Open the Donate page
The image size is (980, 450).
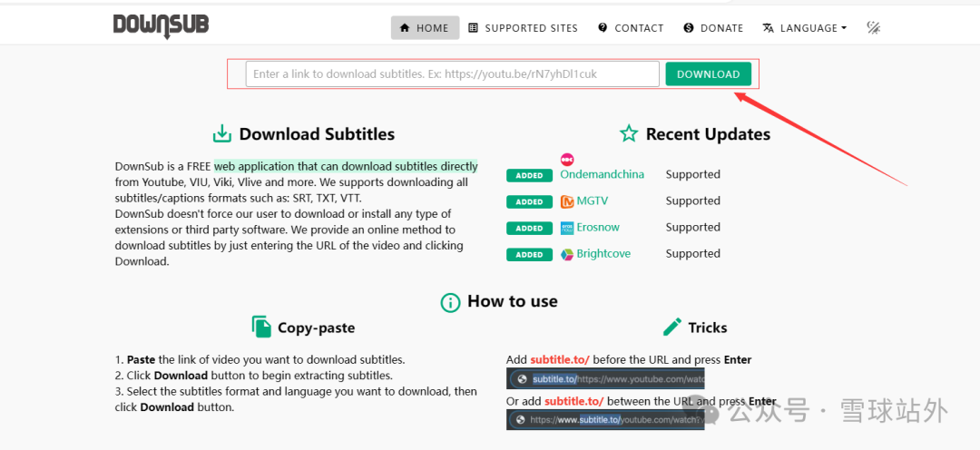point(713,28)
